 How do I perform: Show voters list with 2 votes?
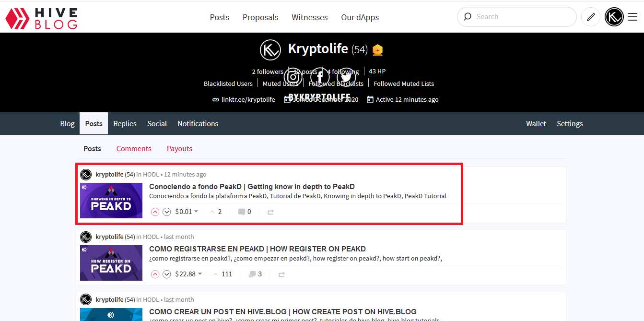tap(216, 212)
